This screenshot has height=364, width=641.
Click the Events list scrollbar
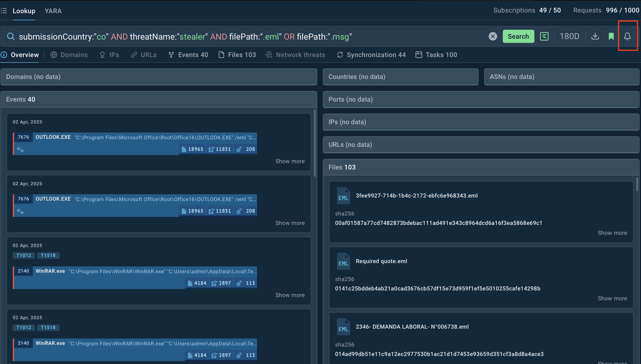(315, 143)
